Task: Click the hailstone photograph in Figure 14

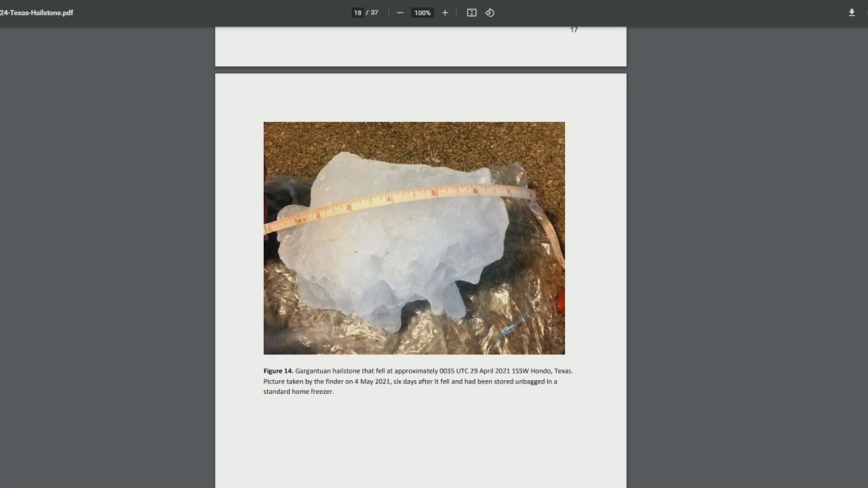Action: (x=414, y=238)
